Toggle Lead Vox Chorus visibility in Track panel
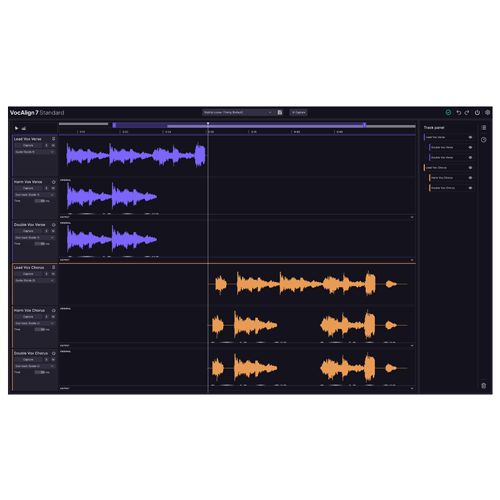This screenshot has width=500, height=500. 470,168
